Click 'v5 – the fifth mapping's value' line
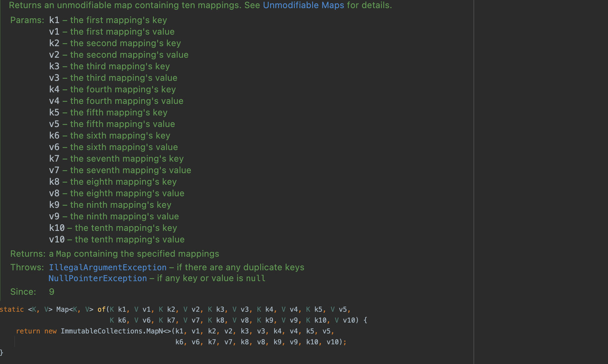This screenshot has height=364, width=608. coord(112,124)
